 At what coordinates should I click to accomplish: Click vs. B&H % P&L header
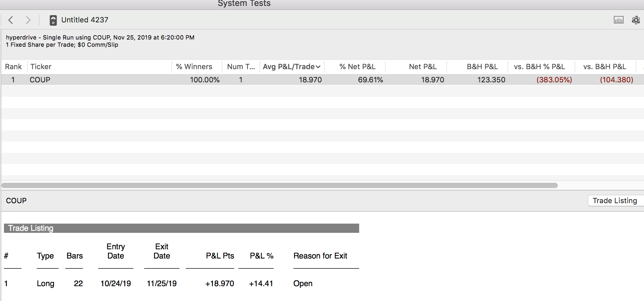539,67
